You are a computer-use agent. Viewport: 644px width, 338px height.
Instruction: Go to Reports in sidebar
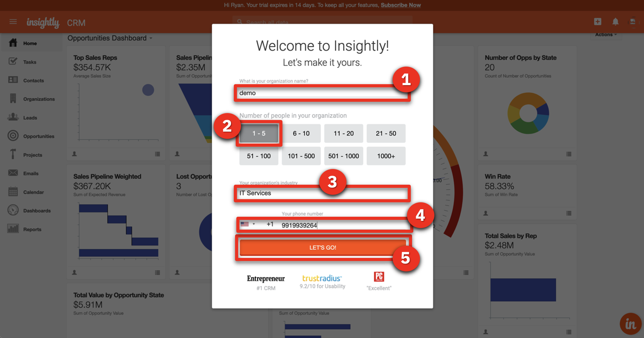coord(32,229)
